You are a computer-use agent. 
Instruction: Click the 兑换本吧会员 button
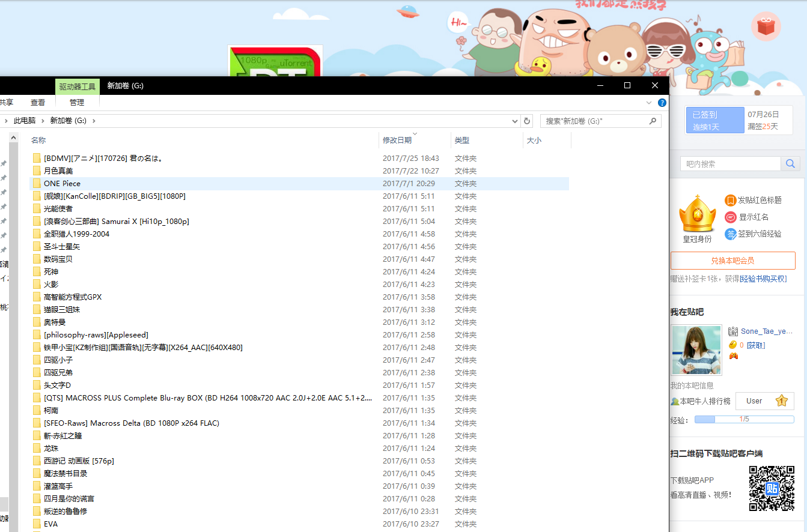pyautogui.click(x=732, y=261)
